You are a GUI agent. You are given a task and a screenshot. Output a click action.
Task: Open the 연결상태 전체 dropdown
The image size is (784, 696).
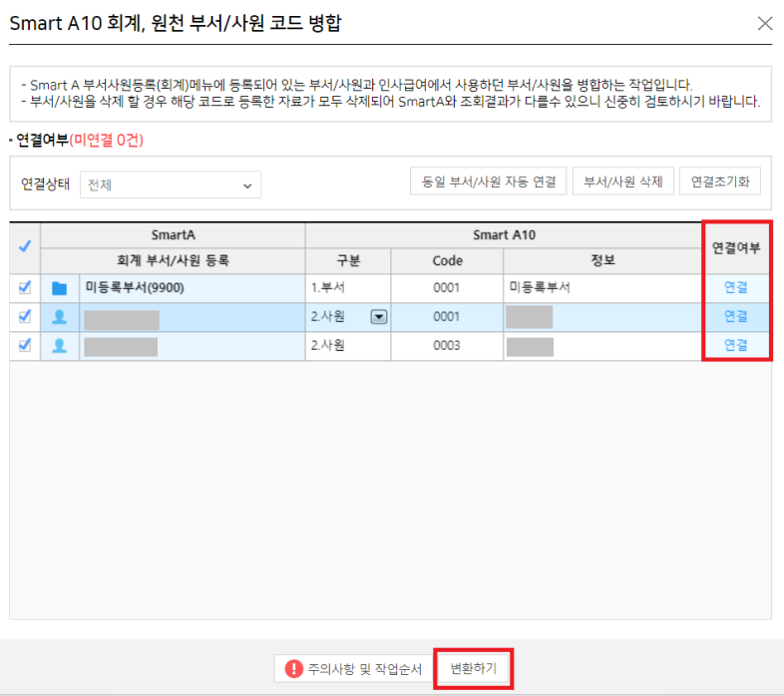coord(171,185)
